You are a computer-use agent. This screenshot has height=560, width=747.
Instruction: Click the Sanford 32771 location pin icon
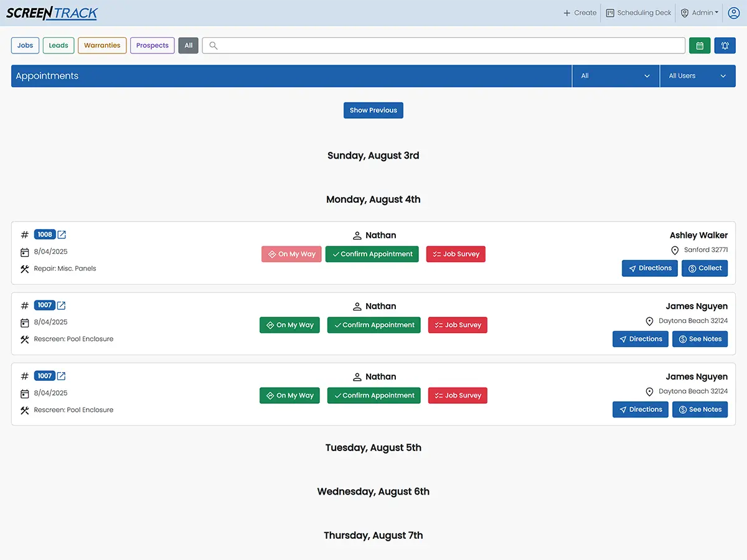pyautogui.click(x=675, y=250)
